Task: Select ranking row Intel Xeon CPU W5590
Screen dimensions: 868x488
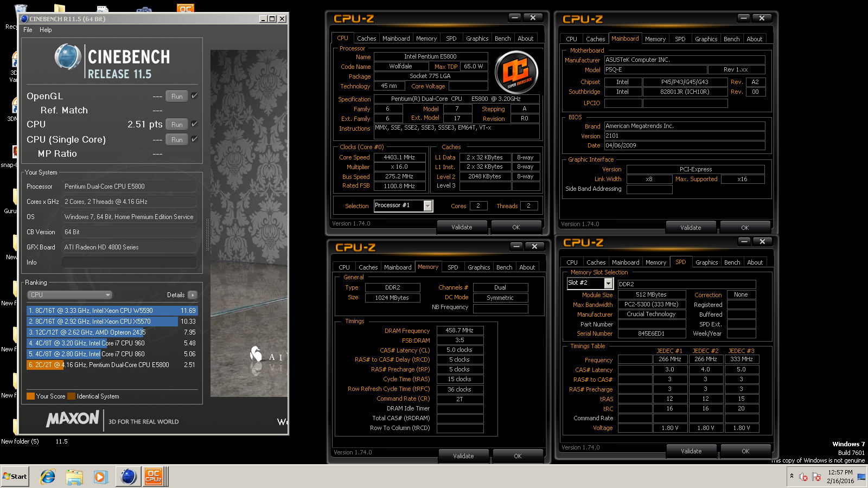Action: click(112, 311)
